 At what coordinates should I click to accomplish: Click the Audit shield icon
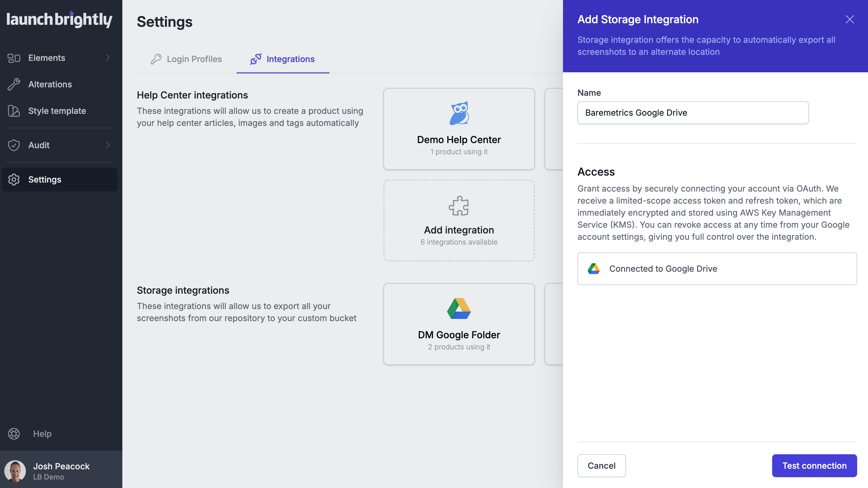[14, 145]
